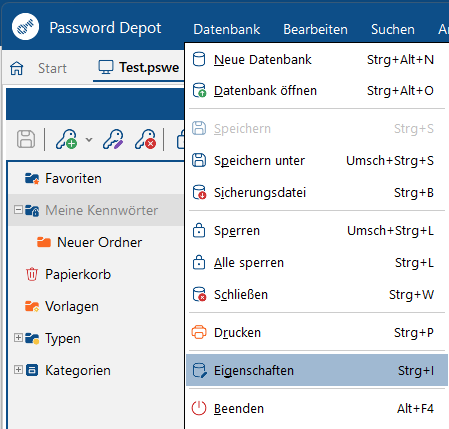The image size is (449, 429).
Task: Click the Alt+F4 shortcut text
Action: pyautogui.click(x=415, y=409)
